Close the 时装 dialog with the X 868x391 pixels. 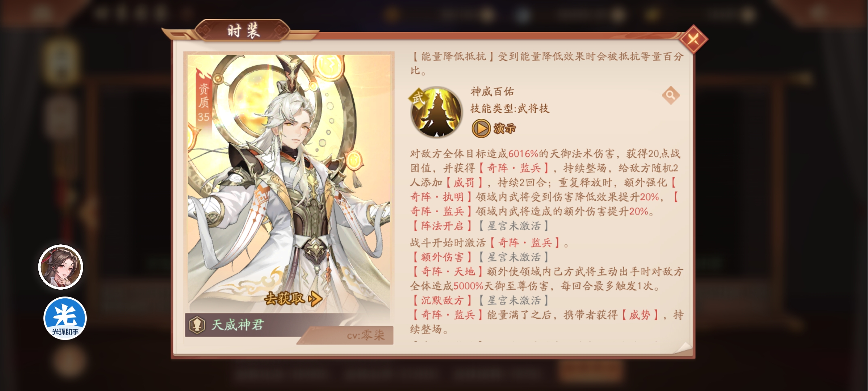pyautogui.click(x=693, y=39)
